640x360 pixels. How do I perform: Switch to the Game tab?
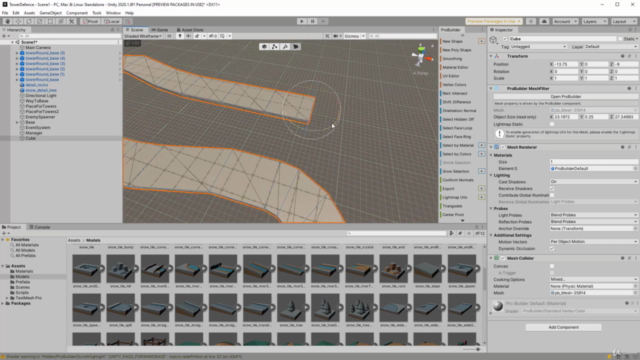pos(160,30)
